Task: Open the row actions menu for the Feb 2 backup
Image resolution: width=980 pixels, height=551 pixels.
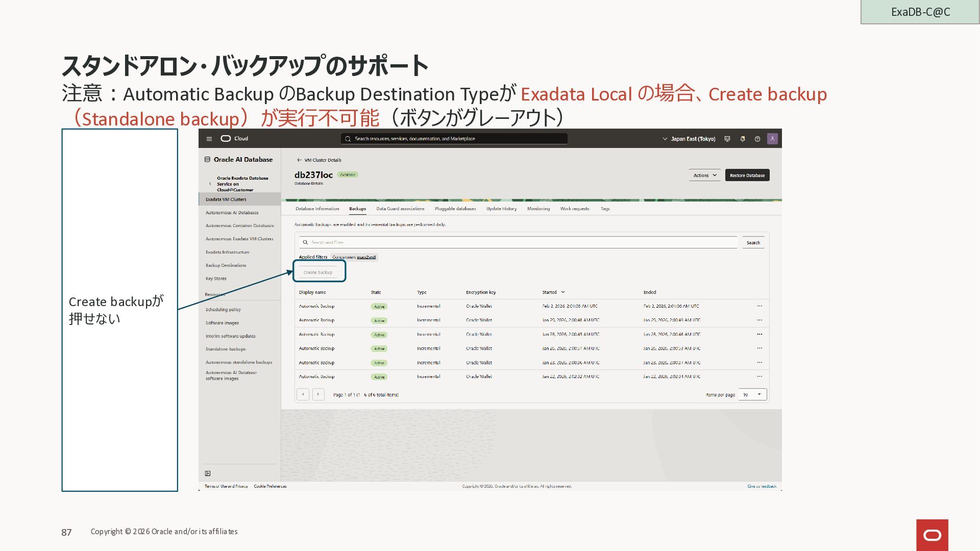Action: pos(759,306)
